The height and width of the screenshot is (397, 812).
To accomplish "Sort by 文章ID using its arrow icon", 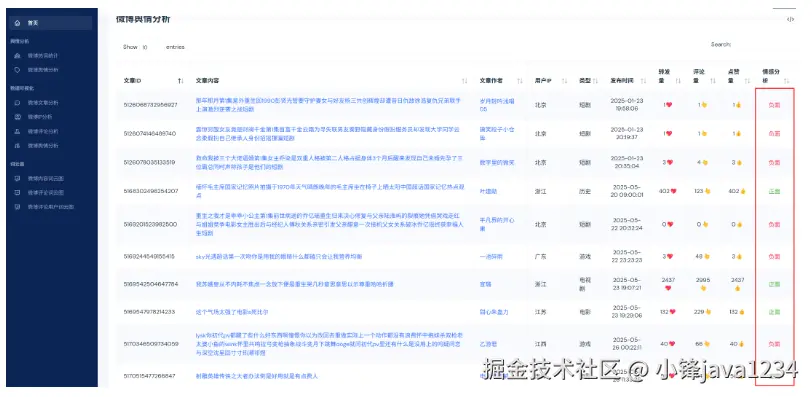I will 180,81.
